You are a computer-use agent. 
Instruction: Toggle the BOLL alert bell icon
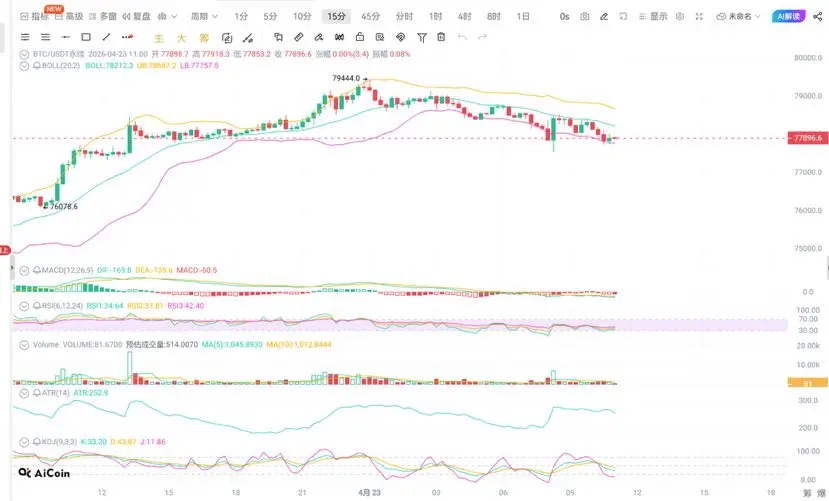37,66
